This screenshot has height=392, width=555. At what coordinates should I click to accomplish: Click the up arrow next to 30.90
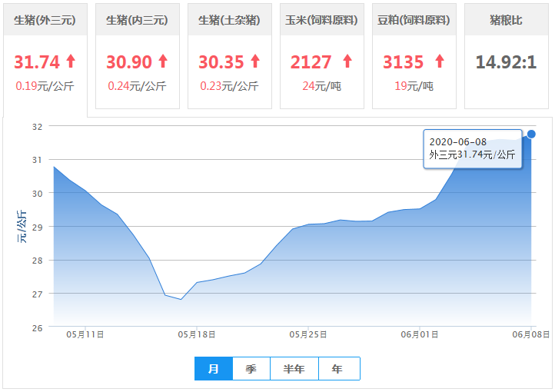click(x=163, y=61)
